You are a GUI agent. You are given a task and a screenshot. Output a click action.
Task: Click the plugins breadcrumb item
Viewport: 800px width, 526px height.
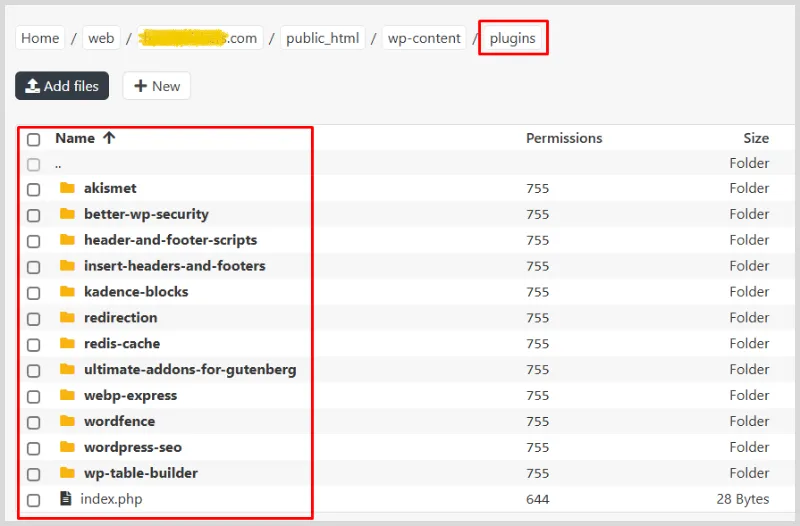[512, 38]
